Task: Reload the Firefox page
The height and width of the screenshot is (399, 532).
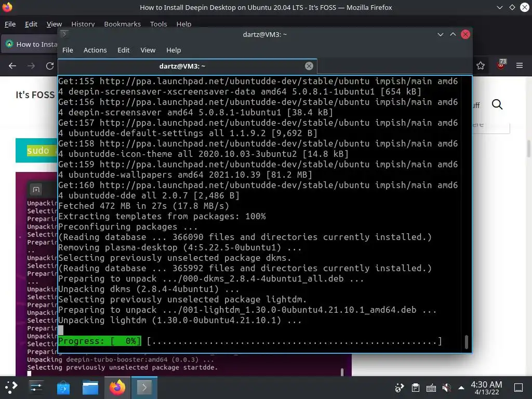Action: point(50,66)
